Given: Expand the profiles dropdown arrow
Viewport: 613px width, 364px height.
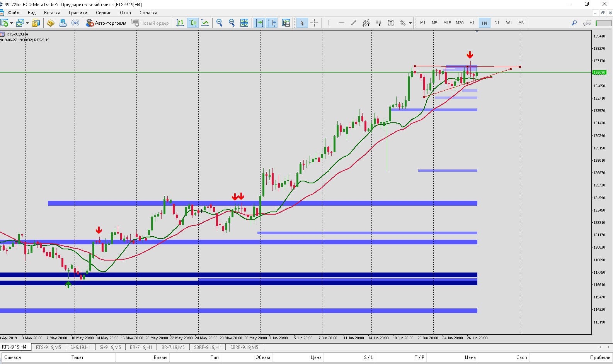Looking at the screenshot, I should (x=27, y=23).
